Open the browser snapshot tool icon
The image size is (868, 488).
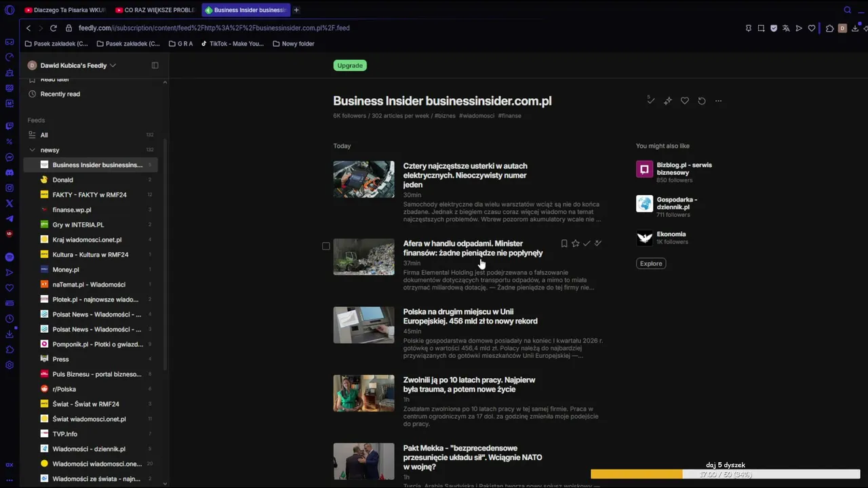761,28
